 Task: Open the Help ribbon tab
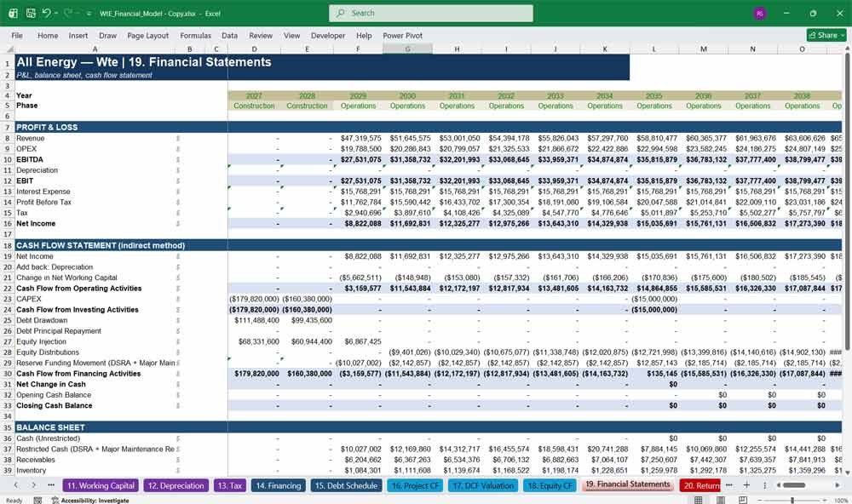(x=364, y=35)
